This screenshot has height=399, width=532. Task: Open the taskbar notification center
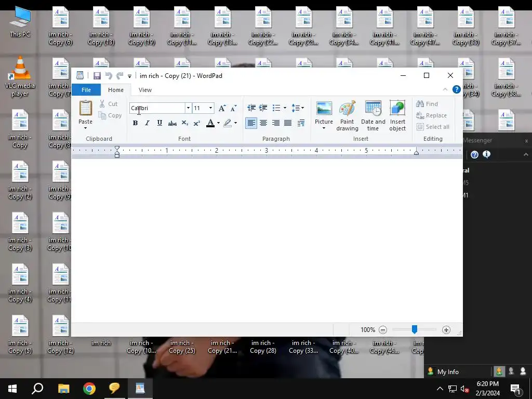point(516,389)
